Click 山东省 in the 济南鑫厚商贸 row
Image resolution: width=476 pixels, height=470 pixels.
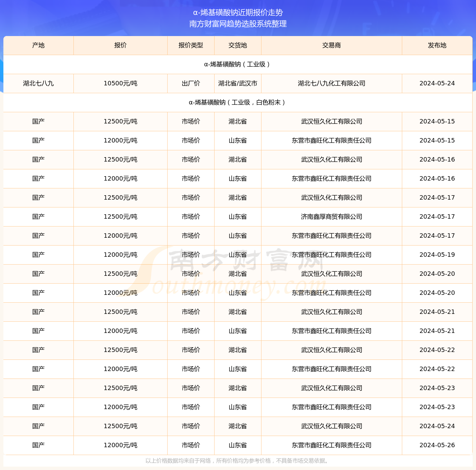point(238,217)
